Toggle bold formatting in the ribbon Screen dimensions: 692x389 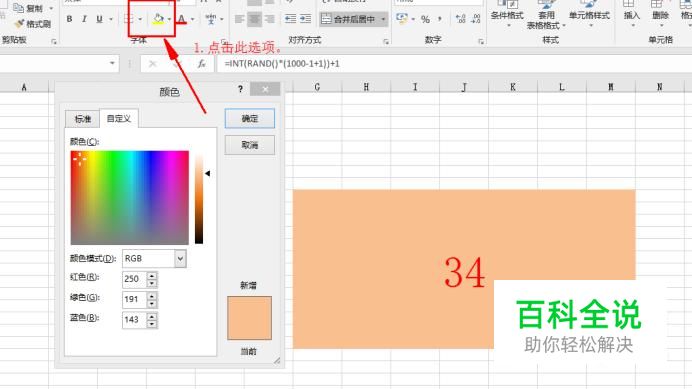tap(69, 19)
